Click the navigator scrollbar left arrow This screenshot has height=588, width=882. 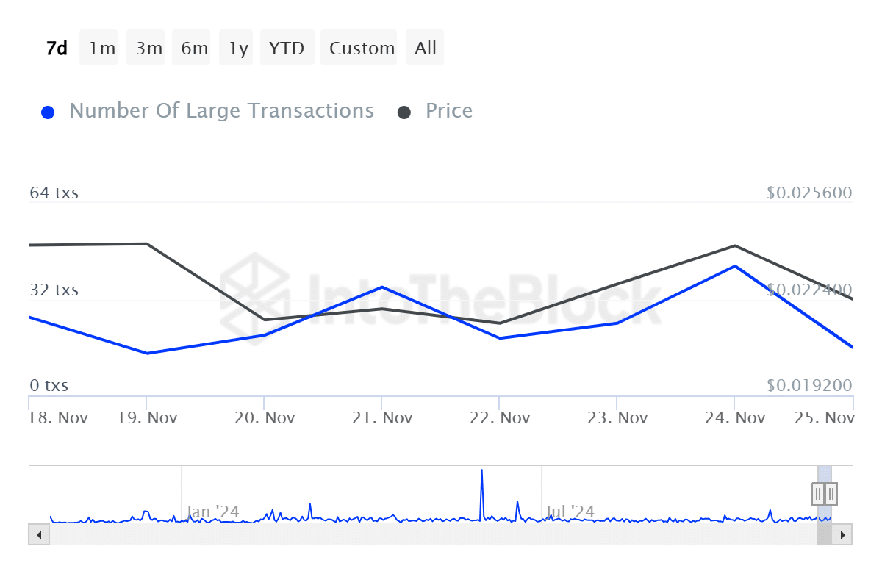(38, 534)
